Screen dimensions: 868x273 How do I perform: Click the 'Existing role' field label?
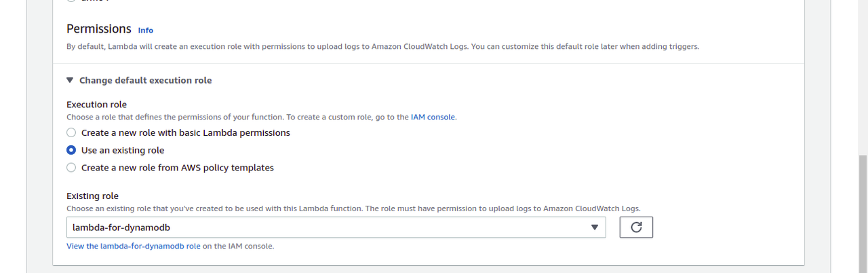tap(92, 196)
